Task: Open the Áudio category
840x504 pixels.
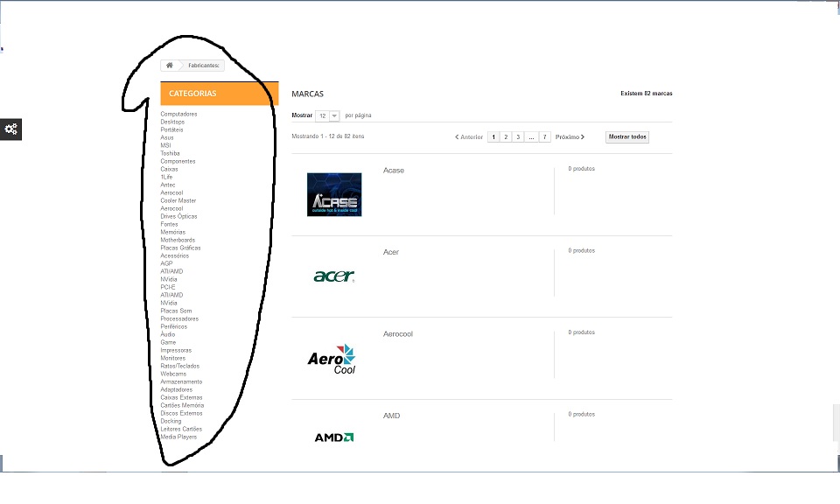Action: [x=168, y=335]
